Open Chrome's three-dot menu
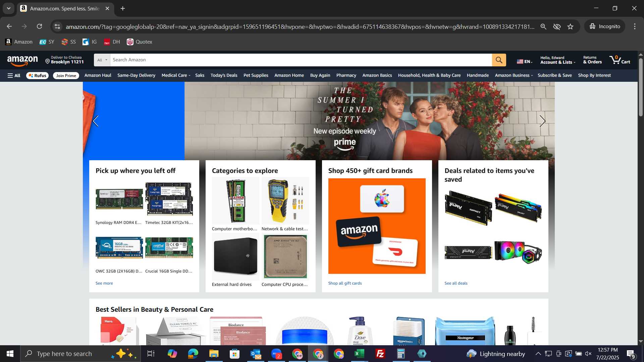This screenshot has height=362, width=644. [635, 26]
